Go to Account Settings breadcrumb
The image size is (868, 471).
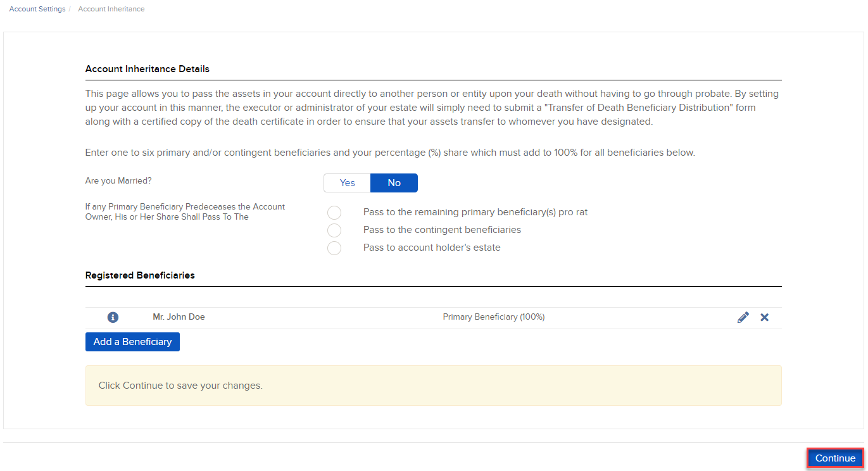click(x=37, y=9)
